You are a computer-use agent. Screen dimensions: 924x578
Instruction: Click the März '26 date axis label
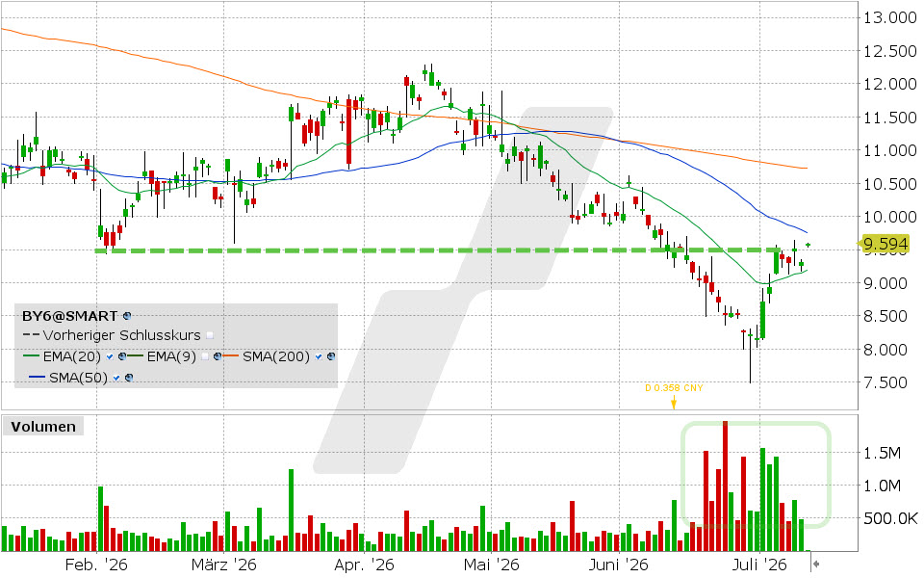pos(224,565)
